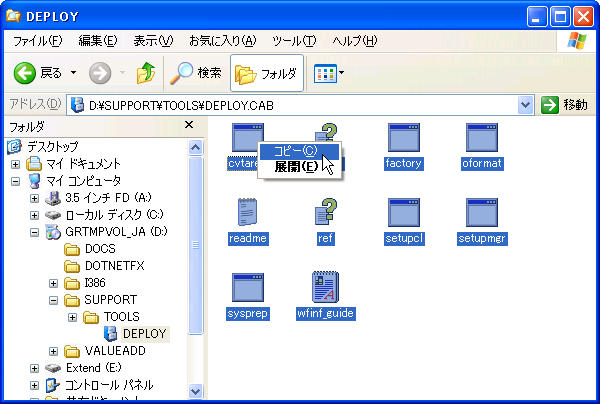Open the Search magnifier tool
This screenshot has height=404, width=600.
196,73
